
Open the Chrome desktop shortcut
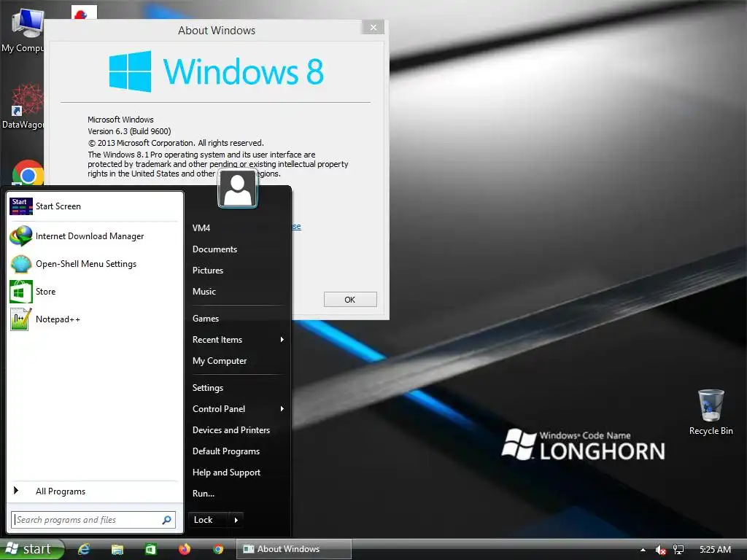pos(28,173)
